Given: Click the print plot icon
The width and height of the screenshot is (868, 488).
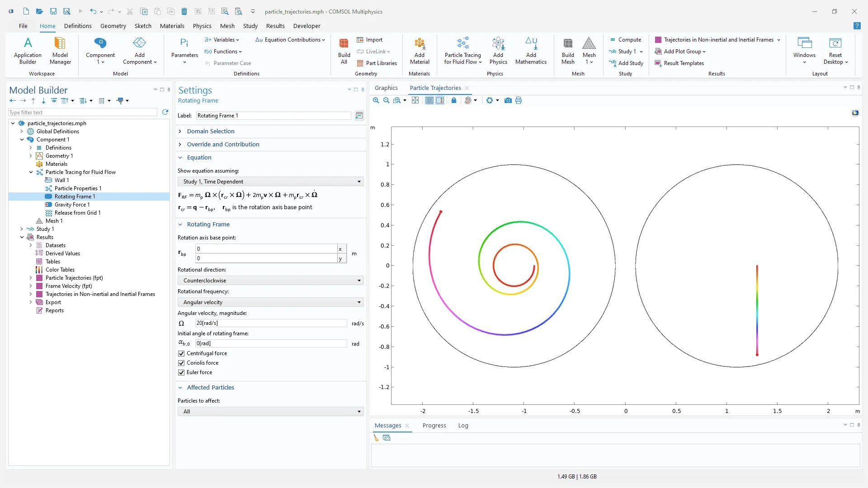Looking at the screenshot, I should [519, 100].
